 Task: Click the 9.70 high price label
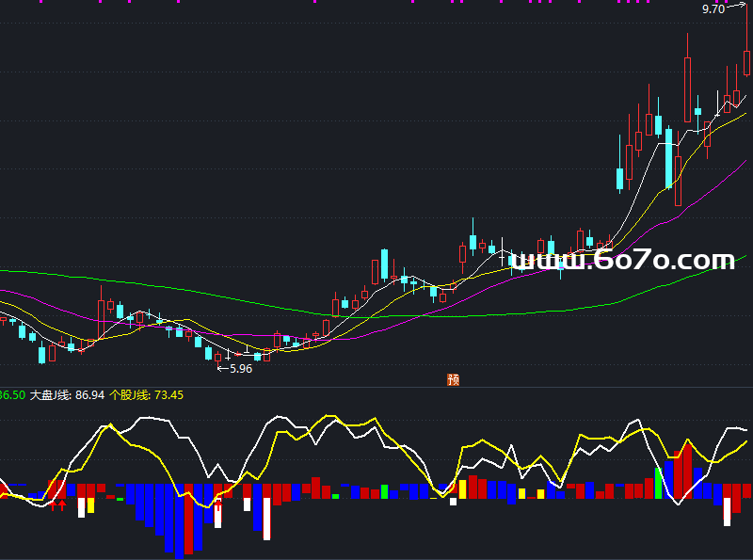point(713,9)
